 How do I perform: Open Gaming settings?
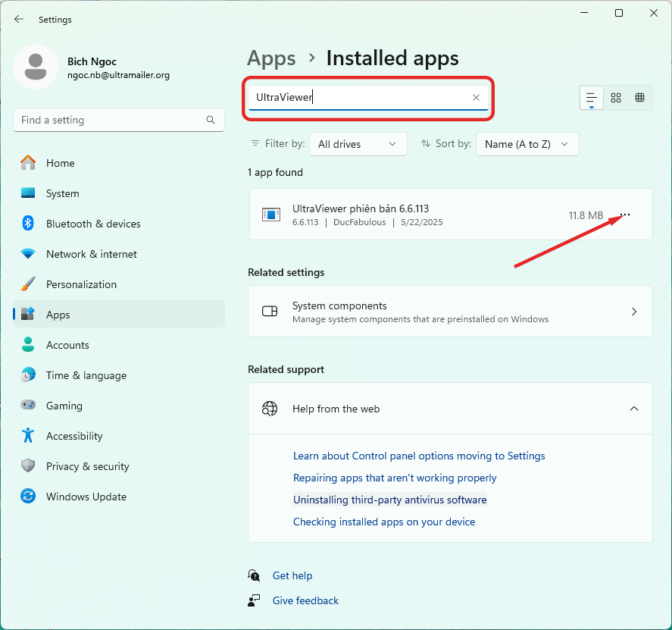pos(64,406)
